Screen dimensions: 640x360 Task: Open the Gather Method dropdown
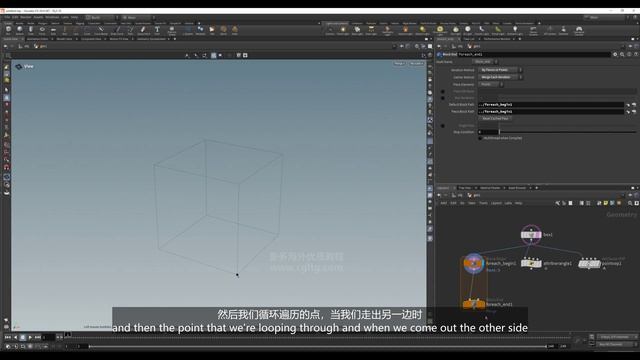[x=500, y=77]
